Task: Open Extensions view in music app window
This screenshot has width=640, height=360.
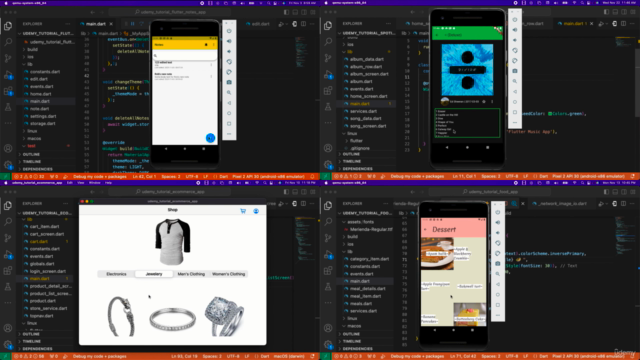Action: coord(328,91)
